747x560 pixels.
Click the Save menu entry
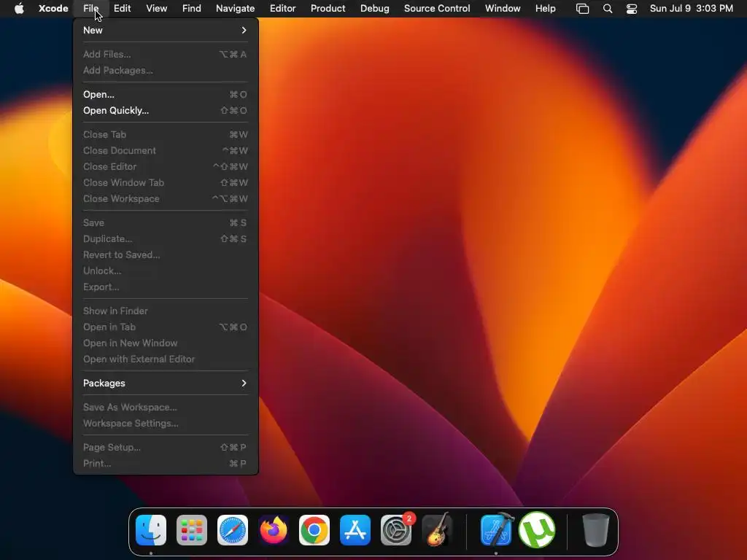click(166, 223)
